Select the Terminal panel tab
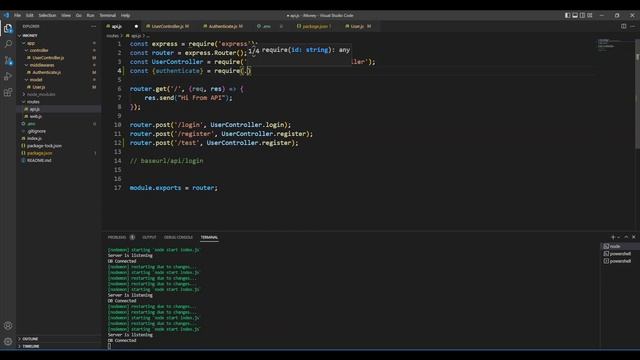 click(x=209, y=237)
